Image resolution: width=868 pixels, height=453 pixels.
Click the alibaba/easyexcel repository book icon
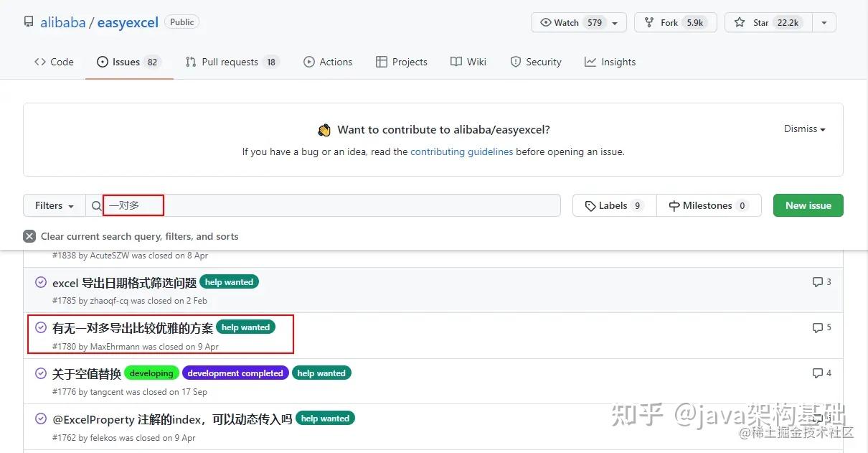[28, 22]
